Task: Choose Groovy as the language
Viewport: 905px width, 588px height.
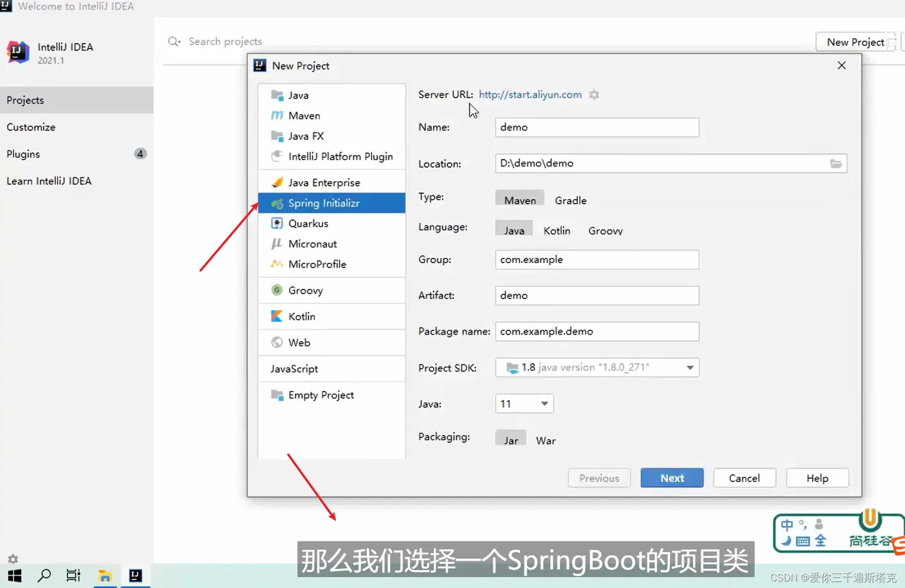Action: (x=606, y=231)
